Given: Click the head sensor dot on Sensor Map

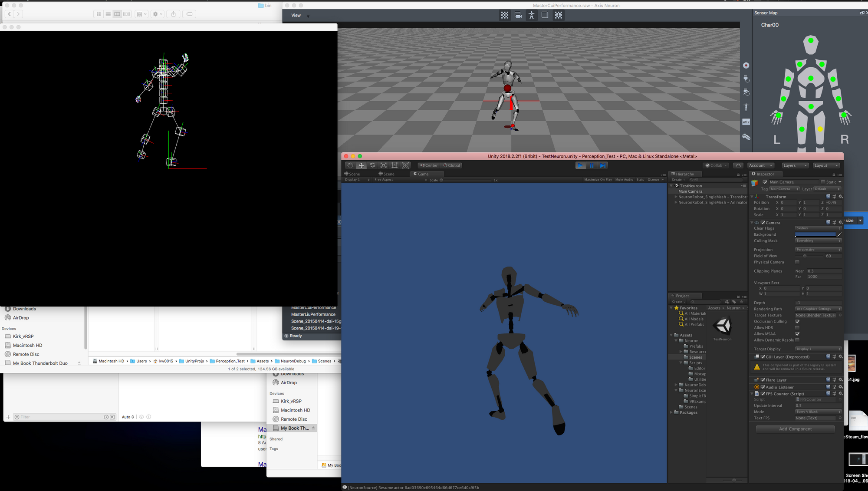Looking at the screenshot, I should 811,40.
